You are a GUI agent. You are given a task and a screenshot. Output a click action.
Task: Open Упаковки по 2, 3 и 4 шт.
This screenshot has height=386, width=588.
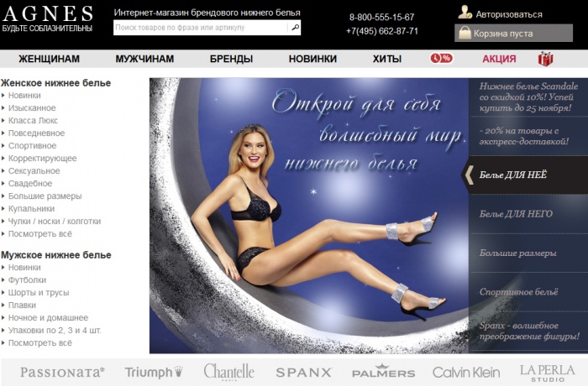click(55, 331)
